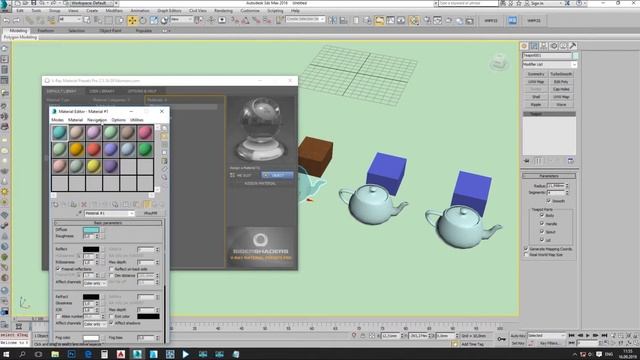Open the Modifier List dropdown

[549, 64]
